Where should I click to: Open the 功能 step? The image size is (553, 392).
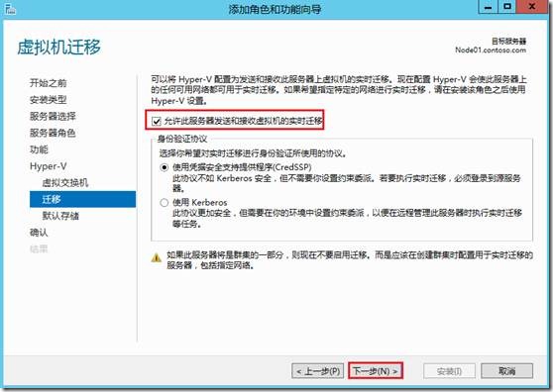tap(39, 149)
